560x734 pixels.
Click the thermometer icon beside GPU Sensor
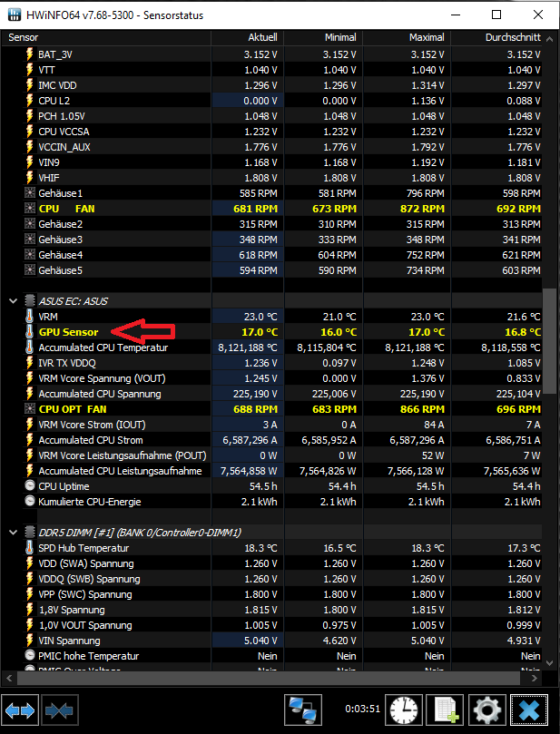[30, 332]
